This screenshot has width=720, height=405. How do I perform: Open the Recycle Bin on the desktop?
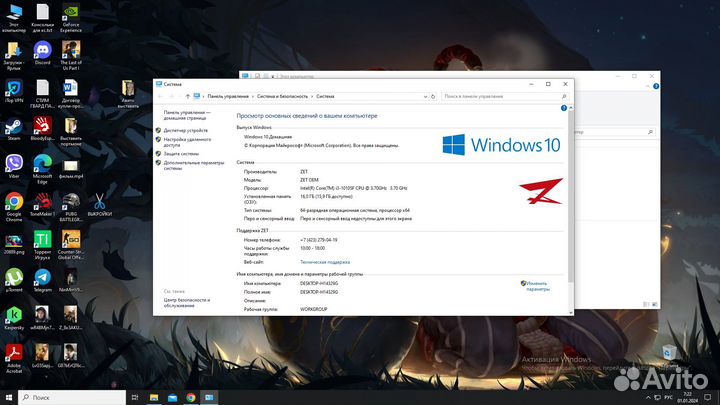(x=669, y=355)
